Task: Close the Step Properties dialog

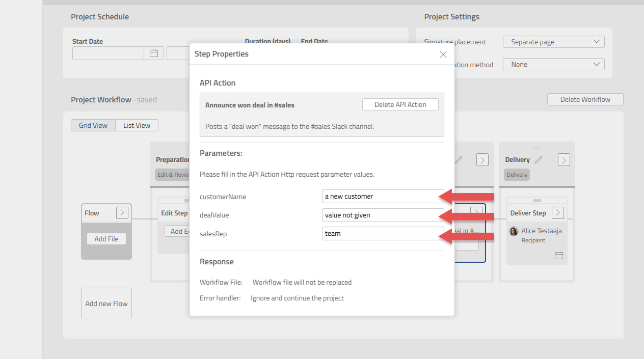Action: tap(443, 54)
